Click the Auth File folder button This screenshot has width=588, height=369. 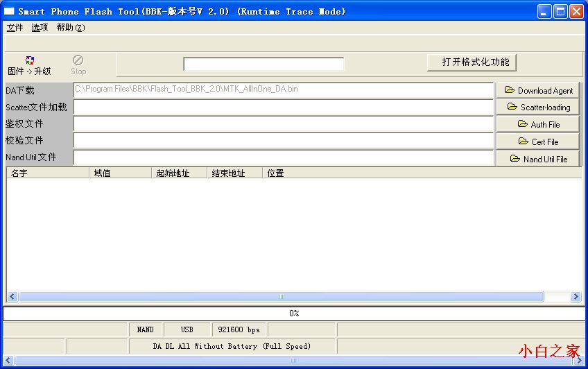[x=538, y=124]
